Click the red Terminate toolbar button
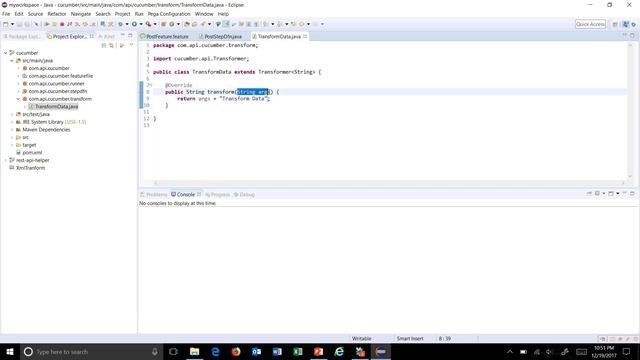Screen dimensions: 640x360 click(62, 24)
